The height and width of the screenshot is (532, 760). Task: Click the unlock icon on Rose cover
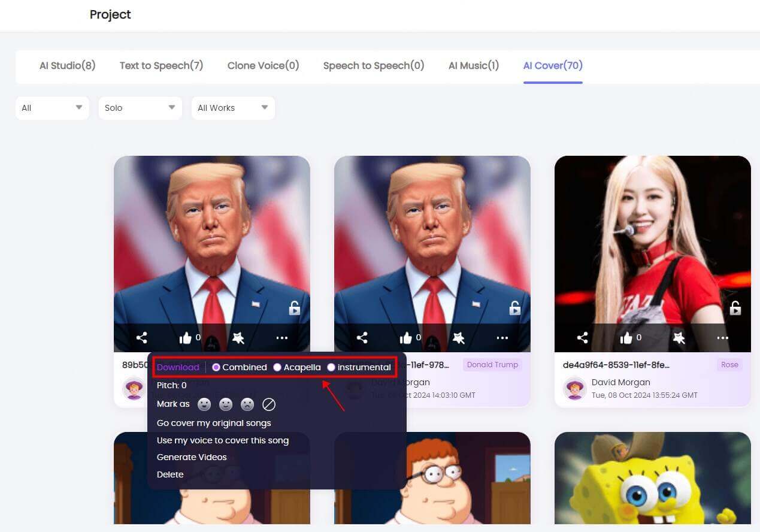pyautogui.click(x=735, y=308)
